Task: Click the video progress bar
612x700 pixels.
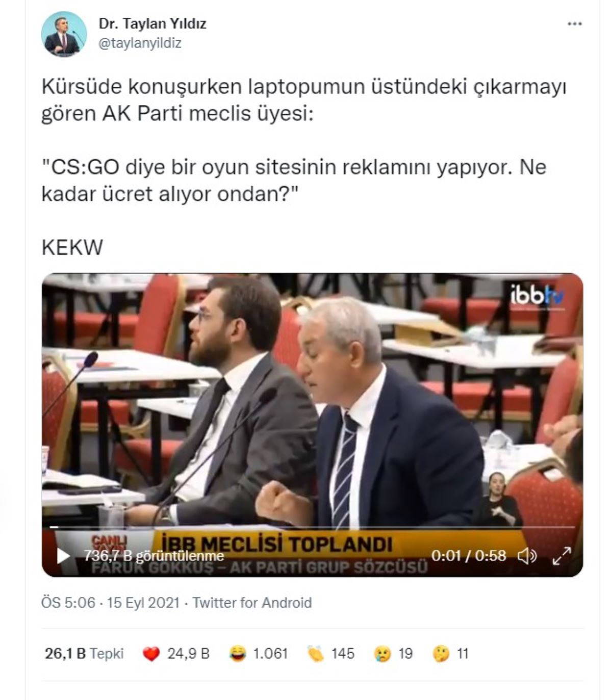Action: click(x=312, y=527)
